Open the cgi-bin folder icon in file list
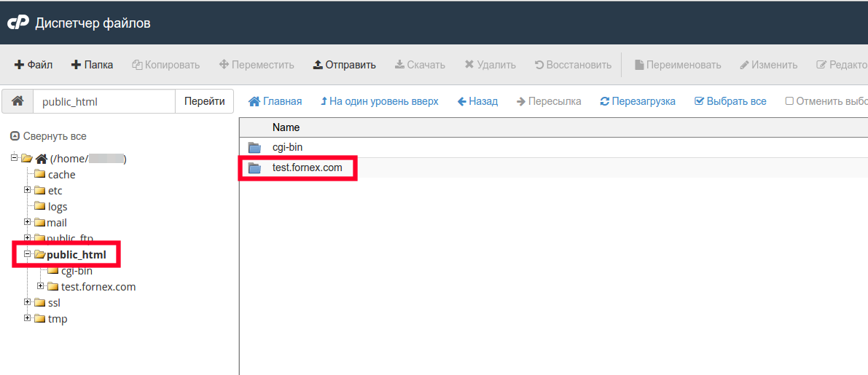Image resolution: width=868 pixels, height=375 pixels. 254,148
